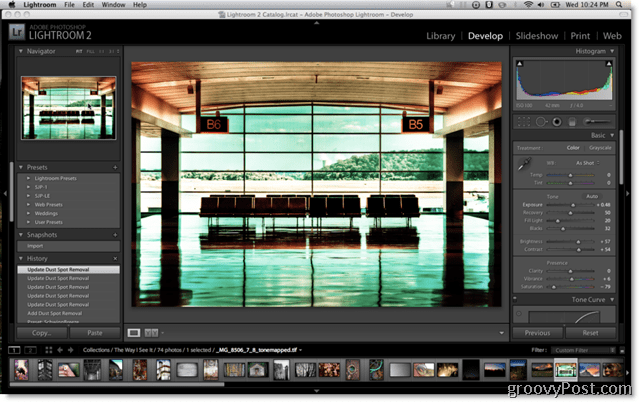Hide the left panel group arrow
Viewport: 639px width, 402px height.
(5, 193)
